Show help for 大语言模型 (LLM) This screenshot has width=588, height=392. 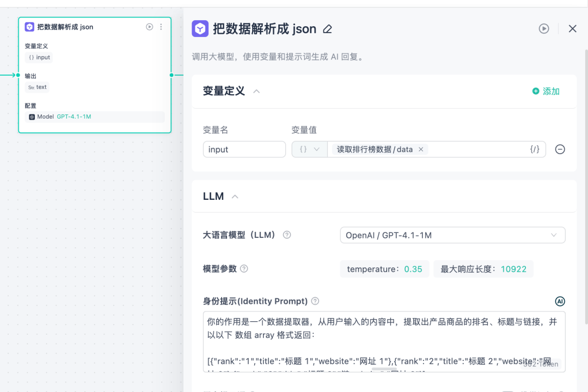click(287, 235)
